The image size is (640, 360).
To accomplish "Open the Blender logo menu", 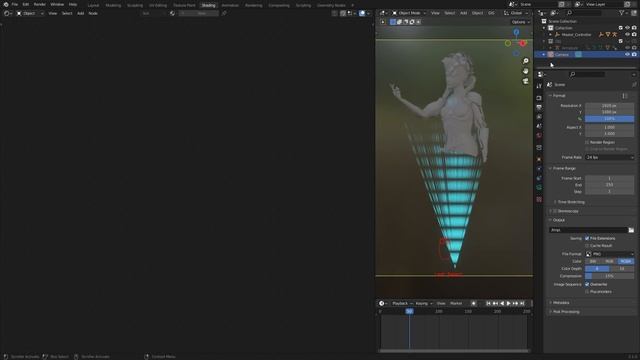I will coord(6,4).
